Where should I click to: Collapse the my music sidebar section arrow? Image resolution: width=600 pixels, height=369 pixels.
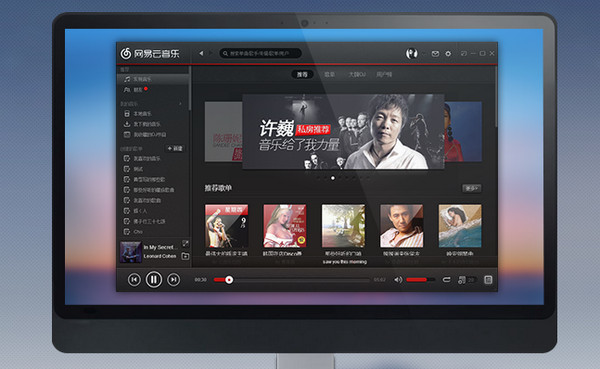(180, 104)
